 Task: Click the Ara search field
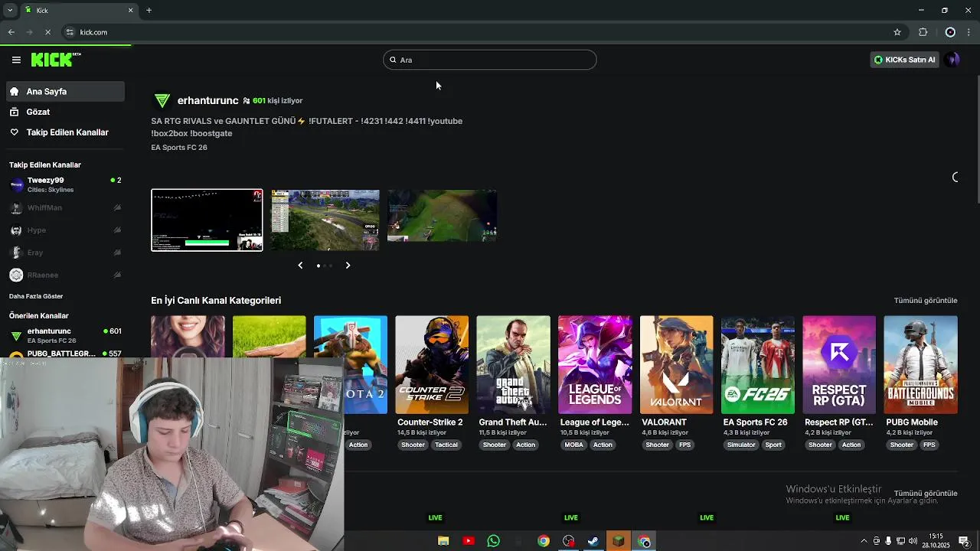pyautogui.click(x=490, y=60)
